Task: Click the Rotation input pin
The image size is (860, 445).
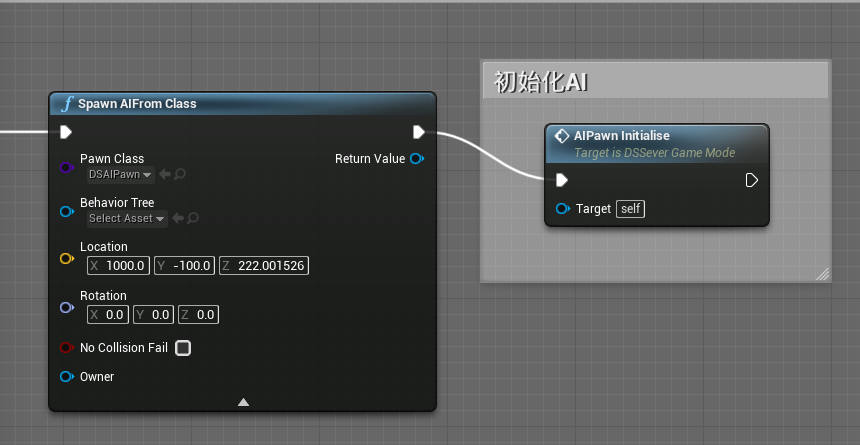Action: tap(67, 307)
